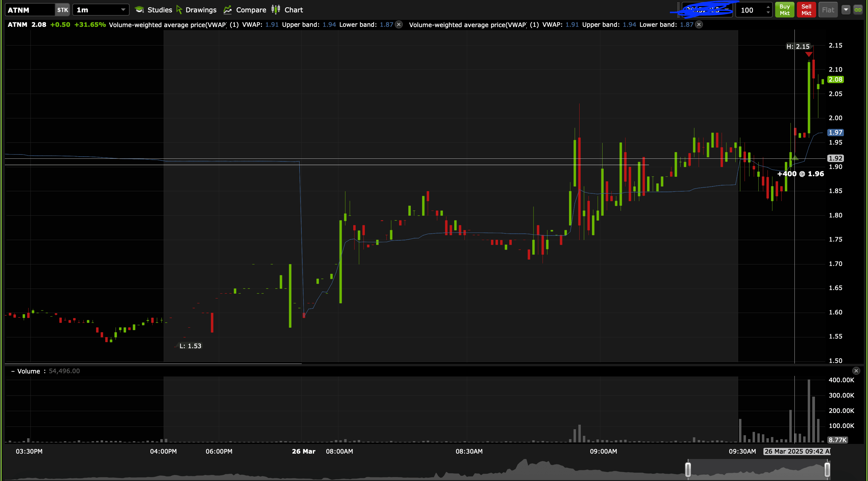Viewport: 868px width, 481px height.
Task: Increase order quantity with up stepper
Action: click(768, 7)
